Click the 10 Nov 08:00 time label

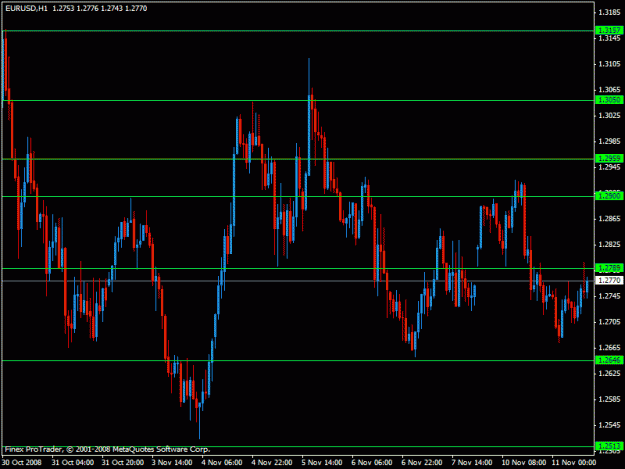point(523,463)
